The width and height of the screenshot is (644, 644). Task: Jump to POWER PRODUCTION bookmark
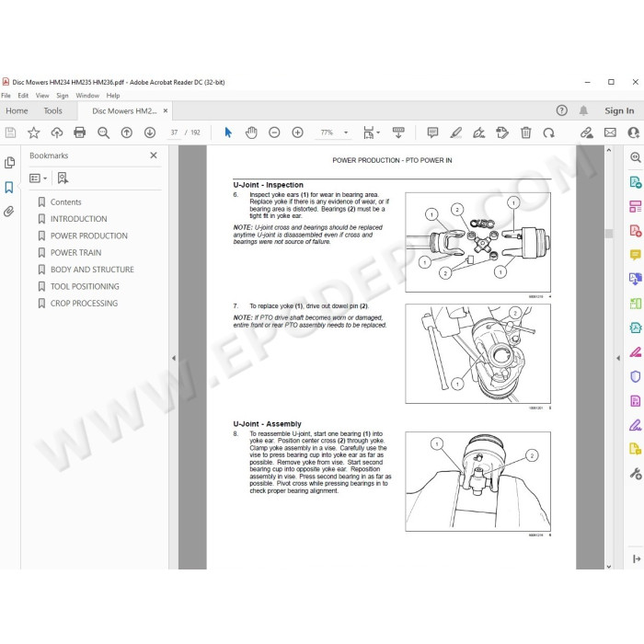click(x=88, y=236)
